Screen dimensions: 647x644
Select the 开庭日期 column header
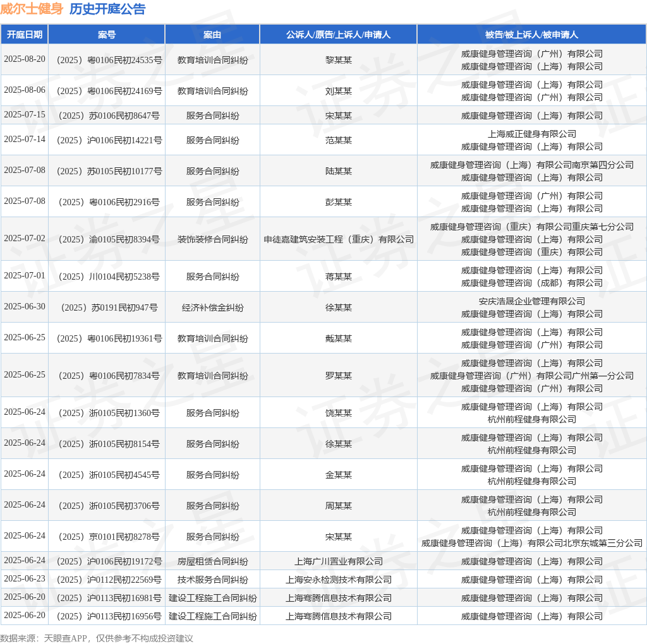pyautogui.click(x=25, y=35)
